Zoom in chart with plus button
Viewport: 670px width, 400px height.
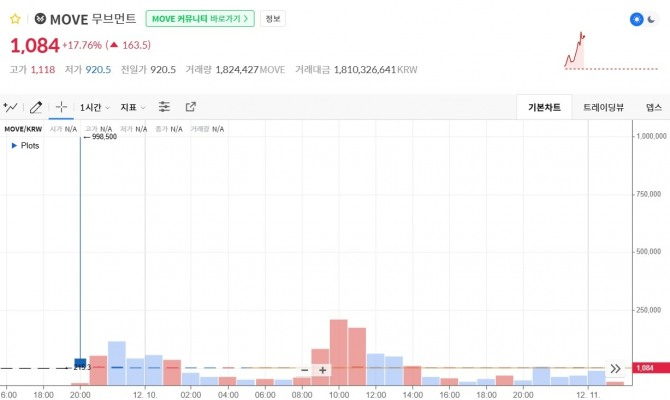pos(323,370)
